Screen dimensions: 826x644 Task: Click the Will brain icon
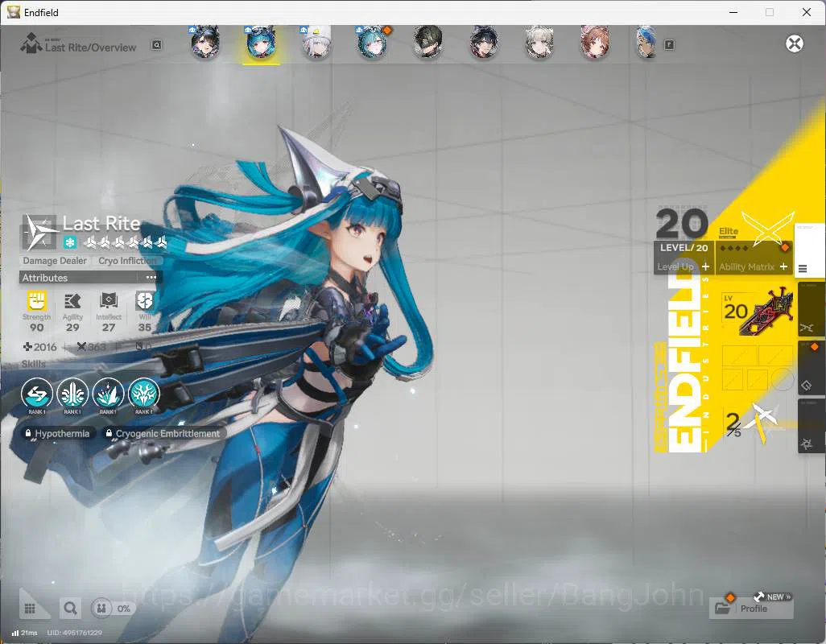pyautogui.click(x=144, y=301)
